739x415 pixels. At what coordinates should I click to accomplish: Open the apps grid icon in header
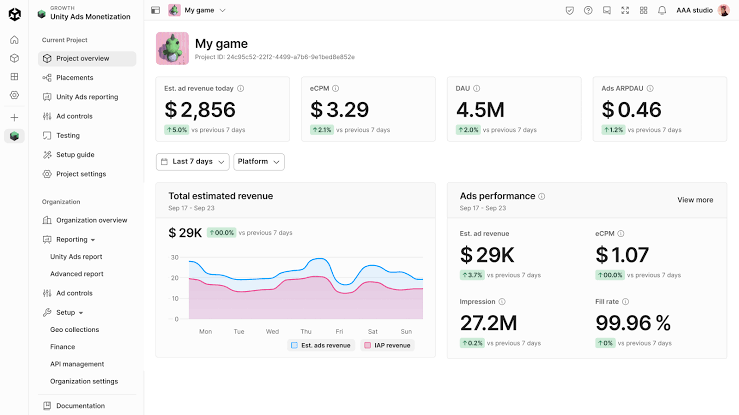tap(643, 10)
